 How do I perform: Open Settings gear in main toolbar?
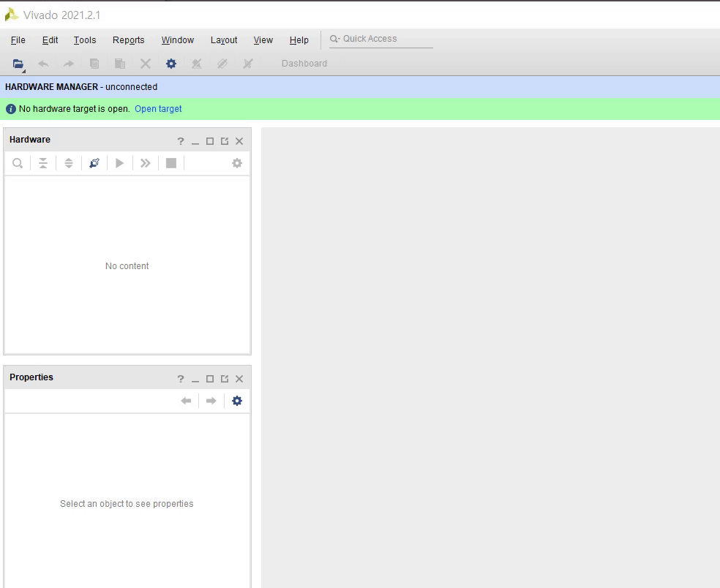click(171, 64)
